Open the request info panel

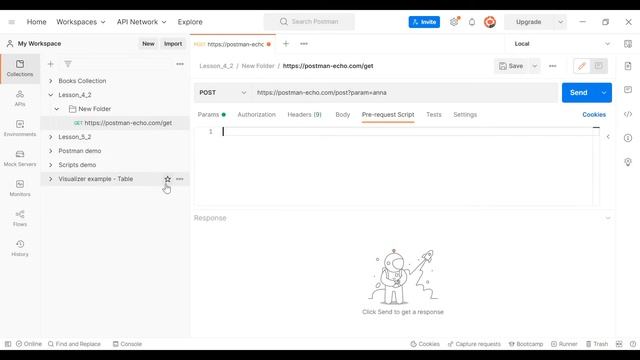click(x=628, y=138)
